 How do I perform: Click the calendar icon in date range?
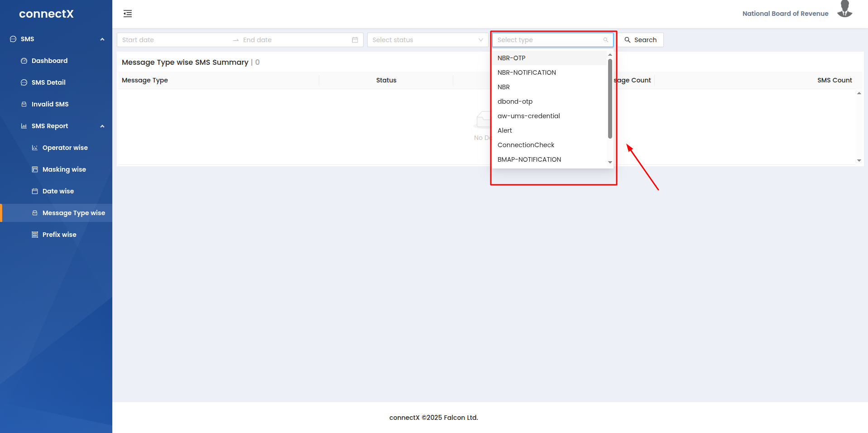(x=355, y=40)
